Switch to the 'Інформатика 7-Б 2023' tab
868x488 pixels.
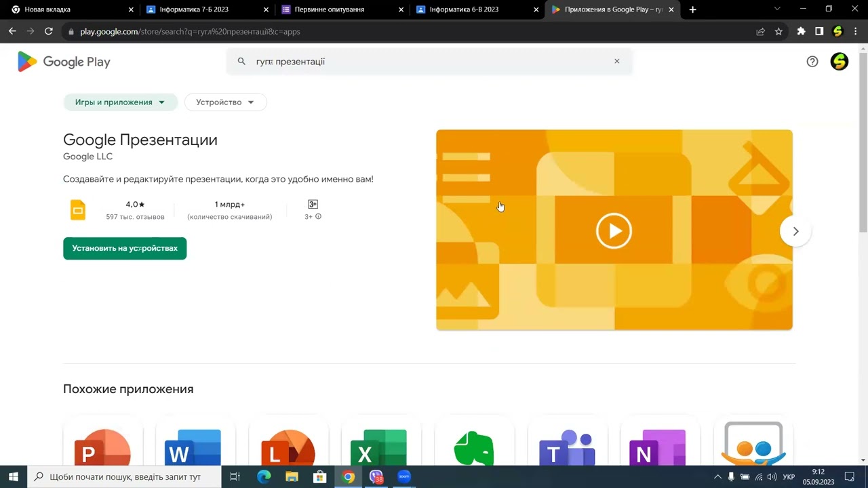[x=205, y=9]
